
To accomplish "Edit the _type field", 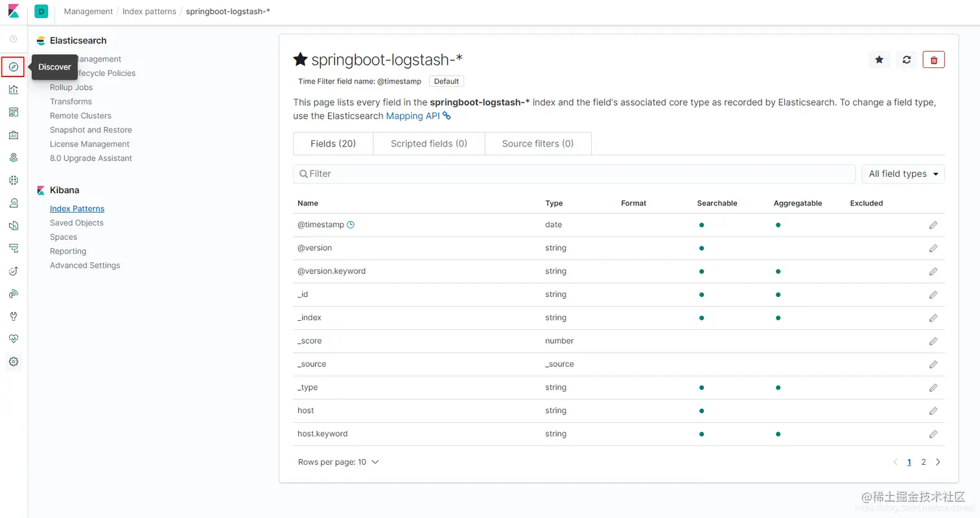I will pyautogui.click(x=933, y=388).
